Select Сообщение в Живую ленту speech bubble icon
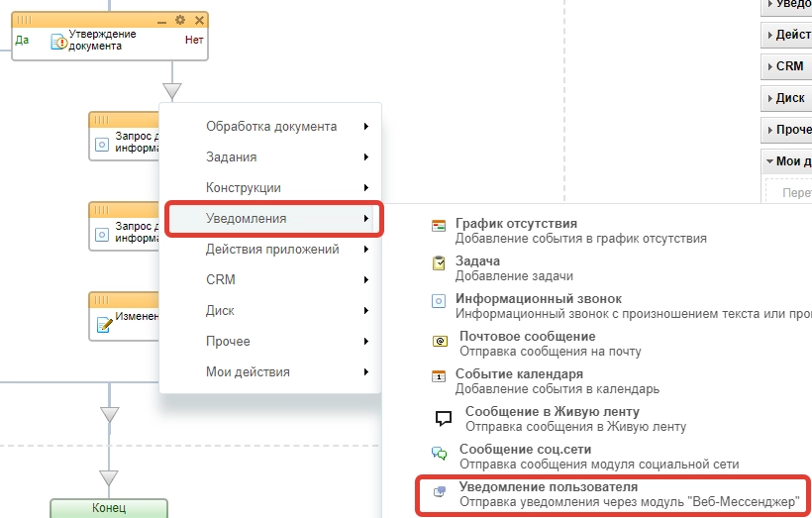The width and height of the screenshot is (812, 518). (x=444, y=417)
